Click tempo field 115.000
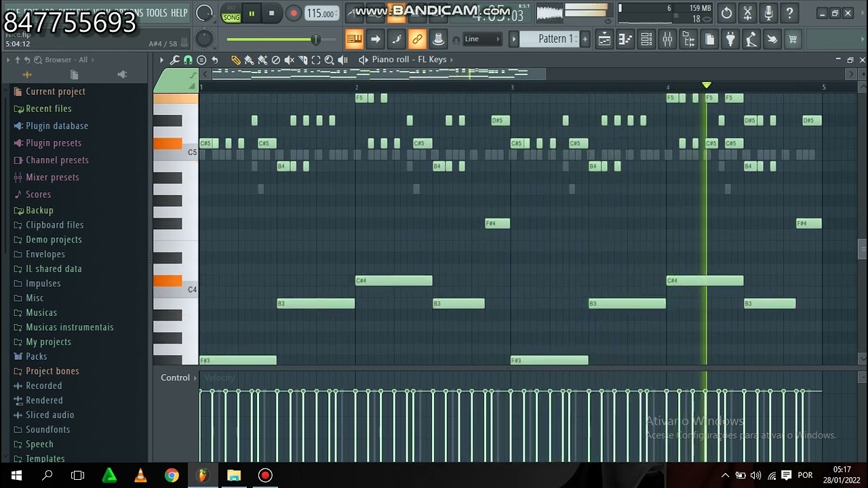The width and height of the screenshot is (868, 488). click(321, 14)
